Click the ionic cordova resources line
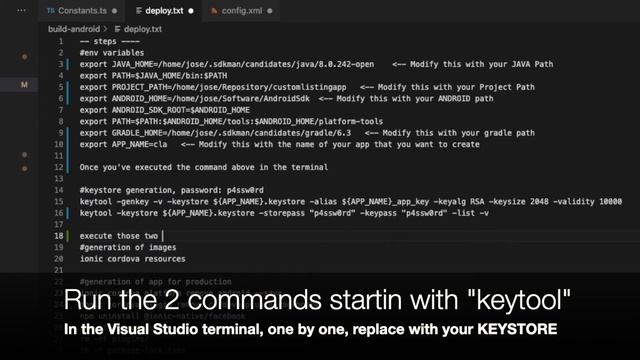Image resolution: width=640 pixels, height=360 pixels. click(x=133, y=259)
